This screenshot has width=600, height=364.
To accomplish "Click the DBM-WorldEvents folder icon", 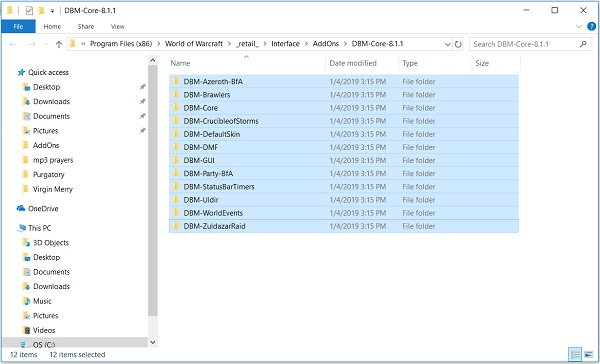I will (x=176, y=212).
